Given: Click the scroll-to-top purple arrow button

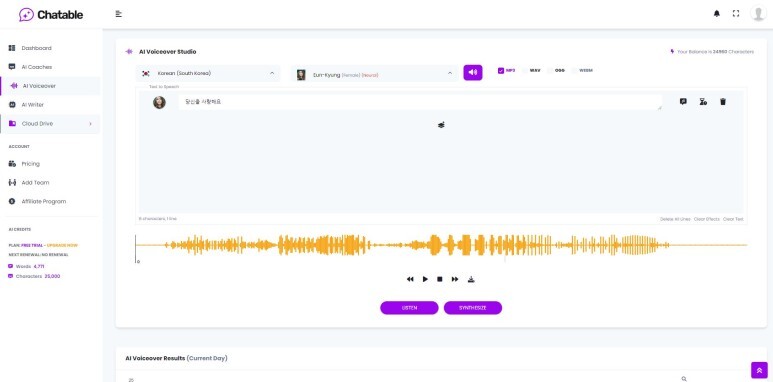Looking at the screenshot, I should (x=759, y=370).
